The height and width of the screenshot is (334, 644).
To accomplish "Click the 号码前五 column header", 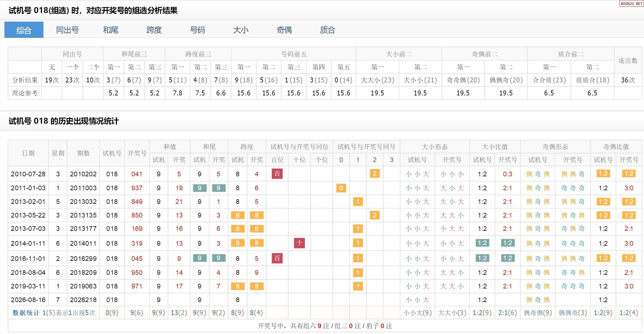I will point(294,54).
